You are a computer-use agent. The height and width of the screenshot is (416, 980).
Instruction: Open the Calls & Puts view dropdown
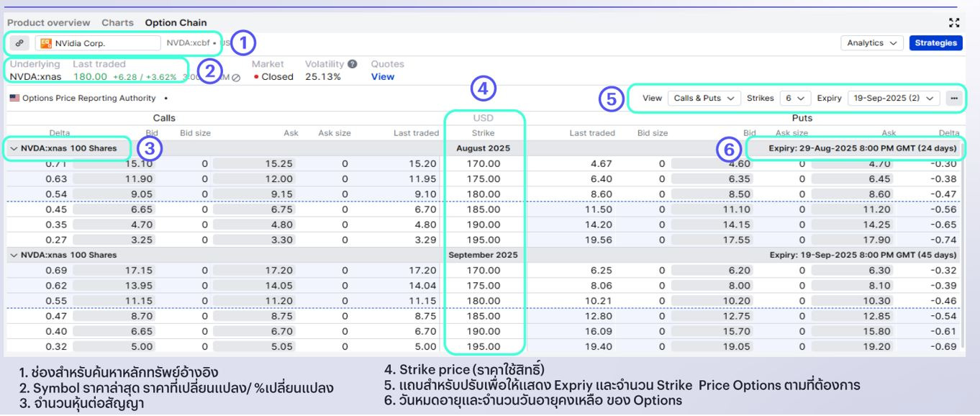tap(704, 98)
